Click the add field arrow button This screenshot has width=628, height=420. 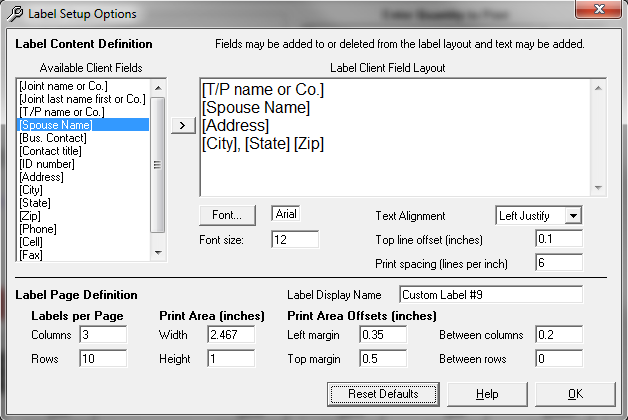[183, 125]
